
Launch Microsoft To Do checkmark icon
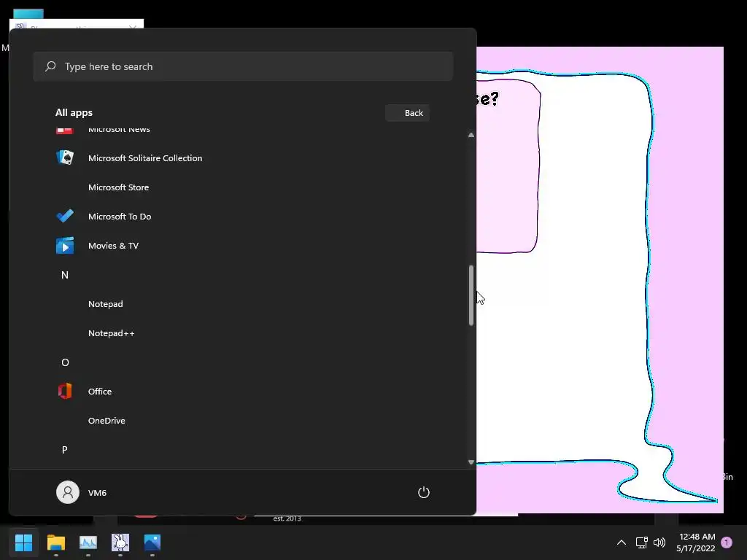[65, 216]
